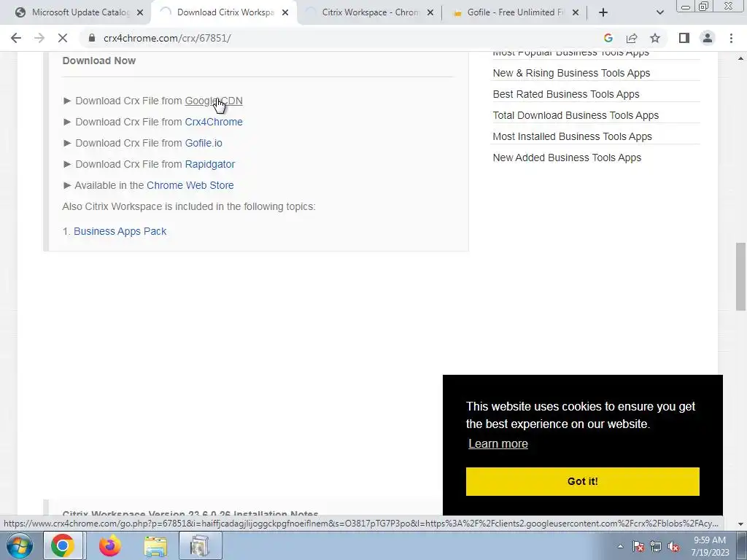Viewport: 747px width, 560px height.
Task: Launch Firefox from the taskbar
Action: 109,545
